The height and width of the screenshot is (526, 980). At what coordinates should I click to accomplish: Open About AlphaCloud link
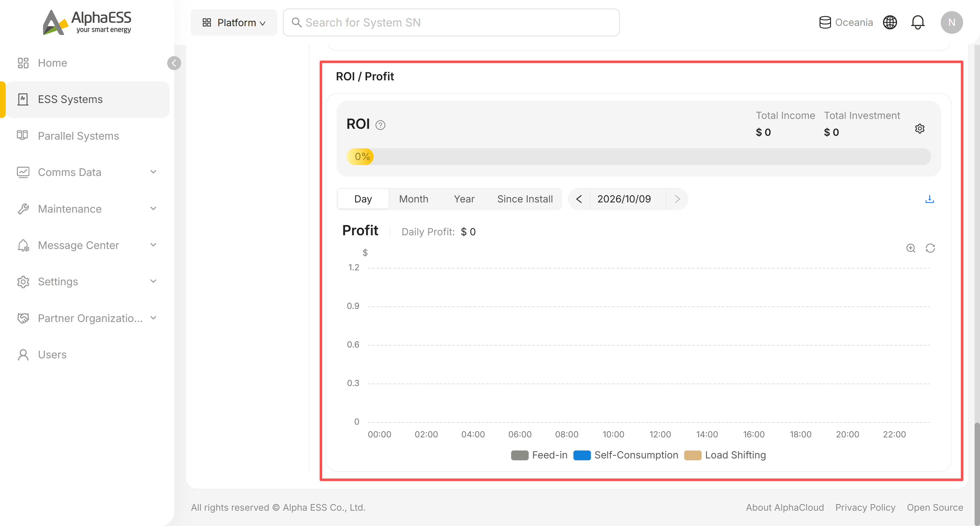pos(784,508)
